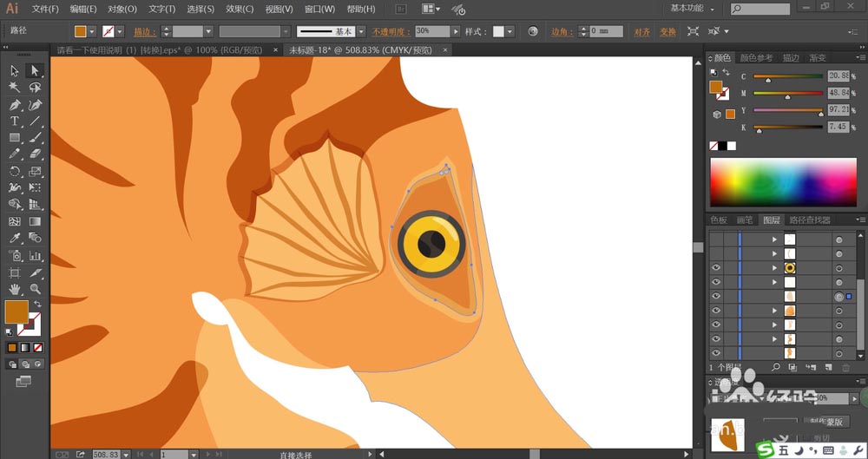Open the stroke weight dropdown
Viewport: 868px width, 459px height.
[208, 31]
